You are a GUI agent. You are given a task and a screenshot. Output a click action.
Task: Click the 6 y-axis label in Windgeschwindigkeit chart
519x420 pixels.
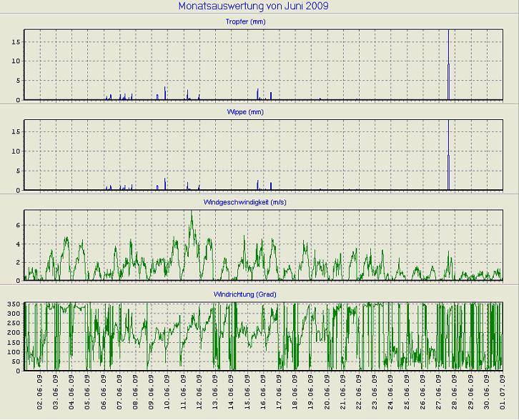(x=18, y=225)
